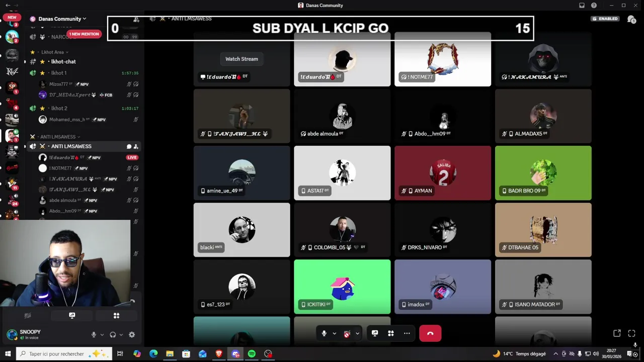Open mic options chevron in call bar

334,333
